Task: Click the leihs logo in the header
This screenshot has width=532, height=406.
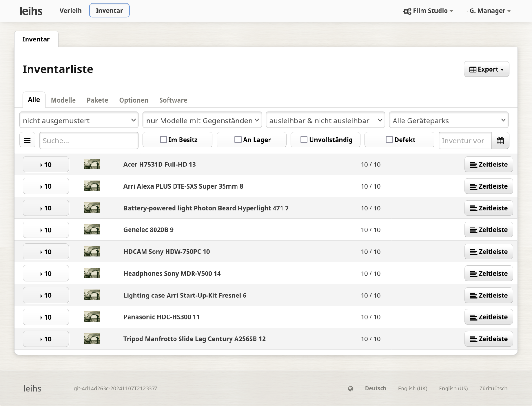Action: pos(31,11)
